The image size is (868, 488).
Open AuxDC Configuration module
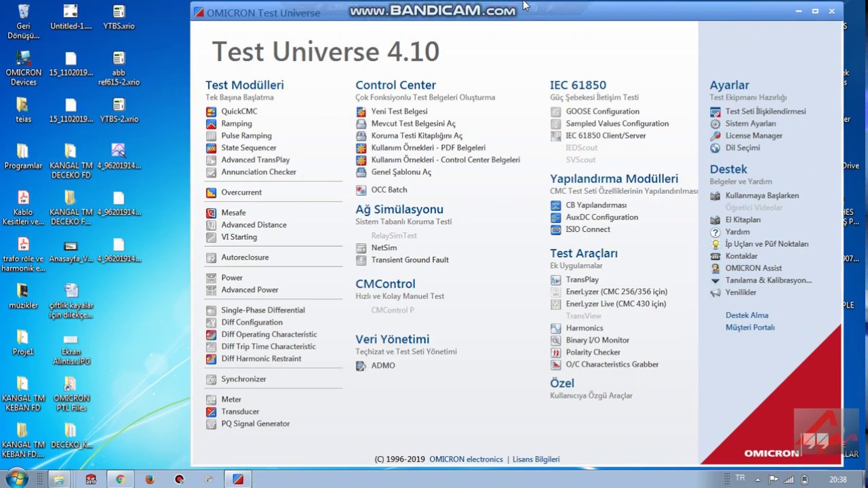pos(601,218)
